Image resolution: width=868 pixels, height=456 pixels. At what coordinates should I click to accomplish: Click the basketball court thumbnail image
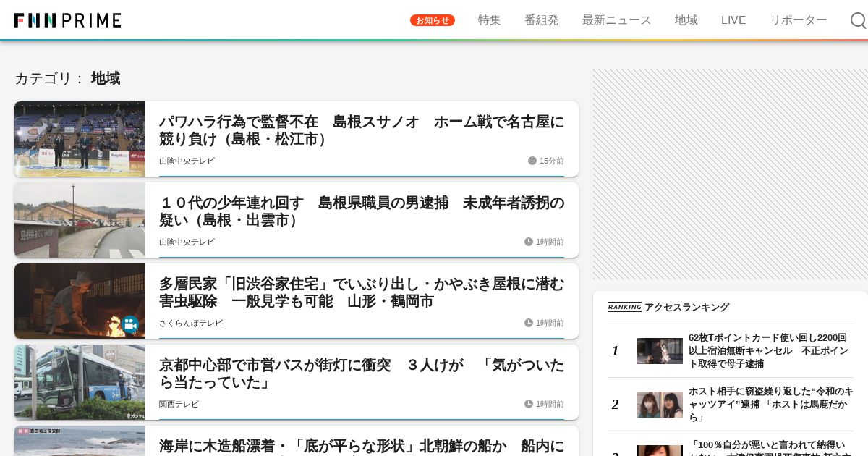click(x=80, y=139)
